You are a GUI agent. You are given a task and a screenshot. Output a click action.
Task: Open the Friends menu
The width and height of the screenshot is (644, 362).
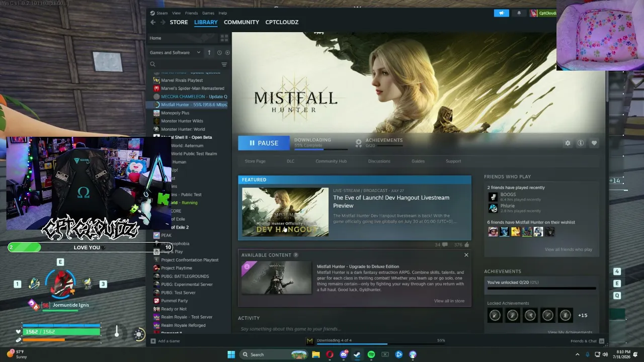(191, 13)
